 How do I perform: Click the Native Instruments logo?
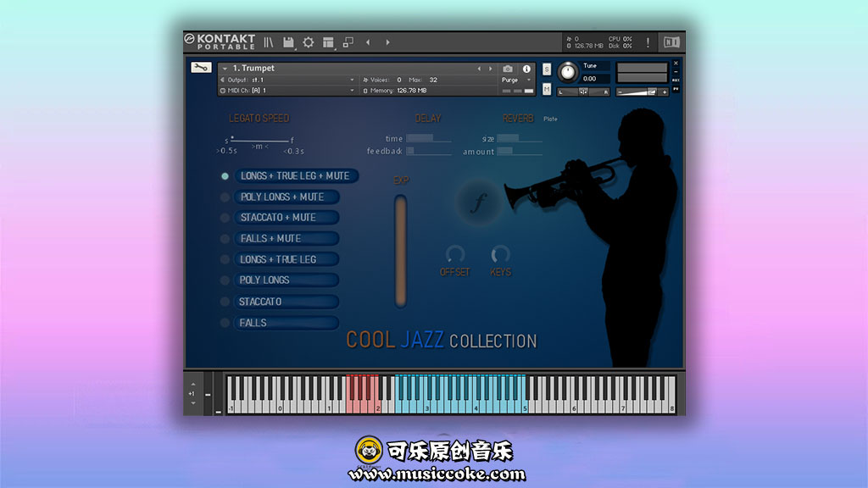click(x=671, y=42)
